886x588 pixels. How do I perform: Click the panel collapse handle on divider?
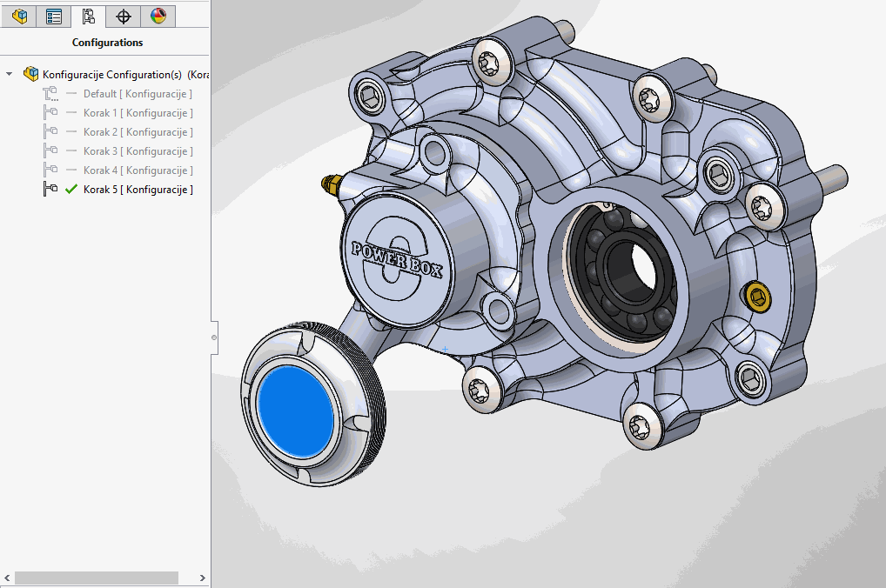[x=214, y=337]
